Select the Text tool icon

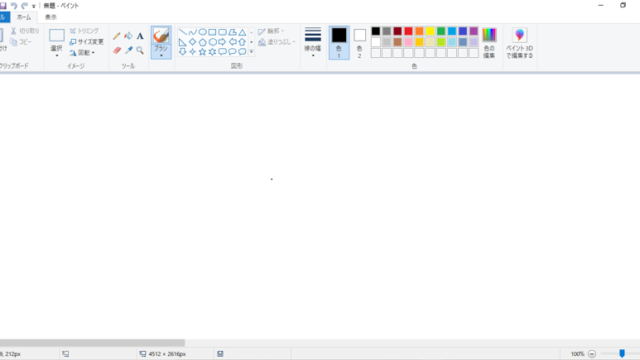pyautogui.click(x=140, y=36)
